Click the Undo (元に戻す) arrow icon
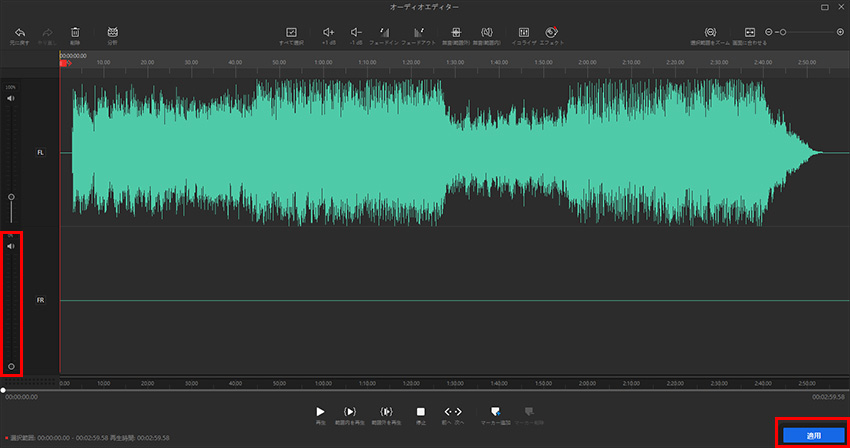Screen dimensions: 850x448 [20, 33]
